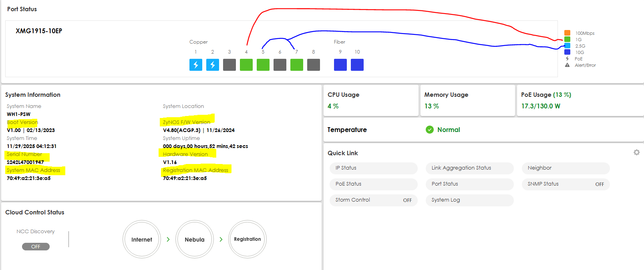Select gray copper port 6

(x=280, y=65)
